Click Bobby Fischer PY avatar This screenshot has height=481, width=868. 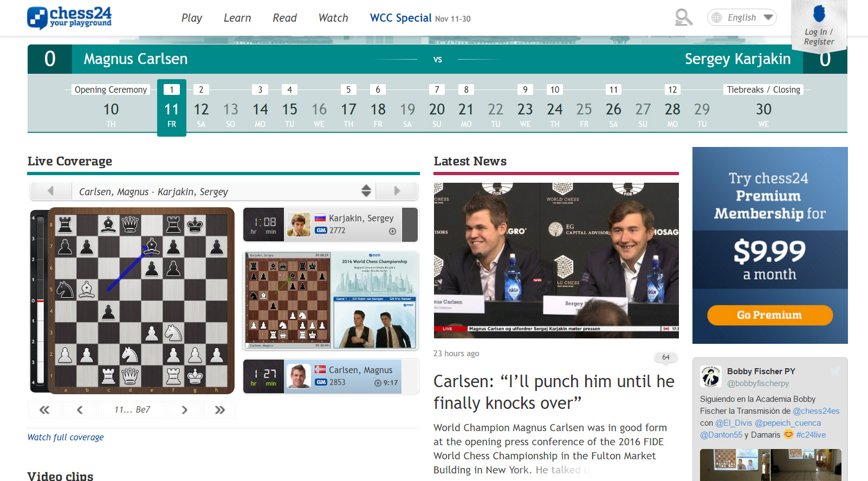710,376
